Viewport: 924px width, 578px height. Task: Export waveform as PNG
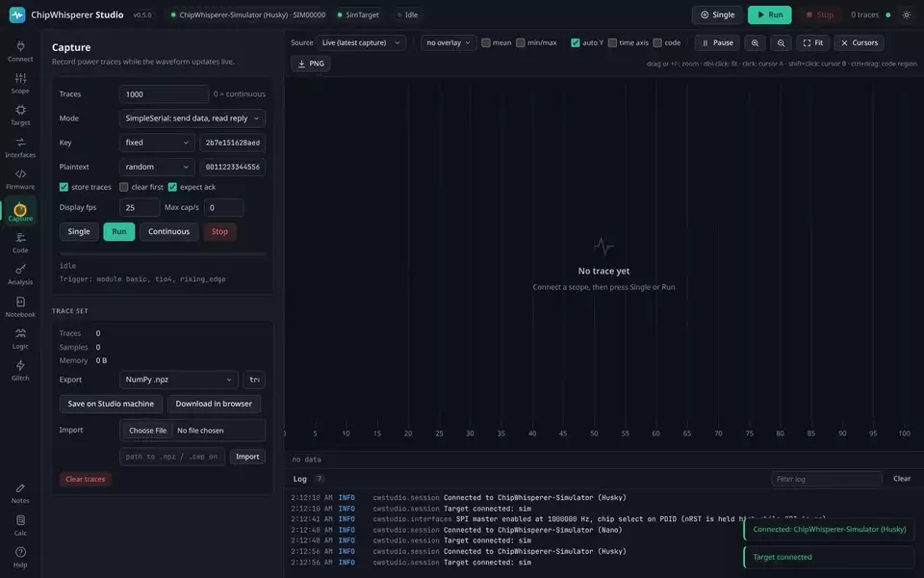coord(311,64)
